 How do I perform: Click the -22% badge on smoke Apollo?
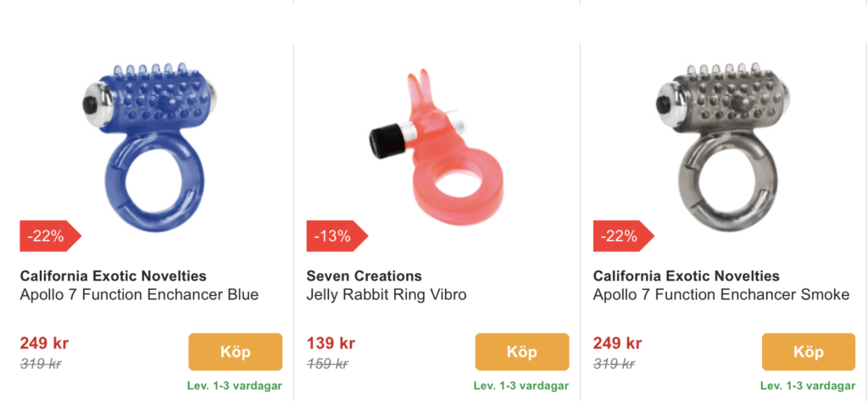(x=620, y=237)
